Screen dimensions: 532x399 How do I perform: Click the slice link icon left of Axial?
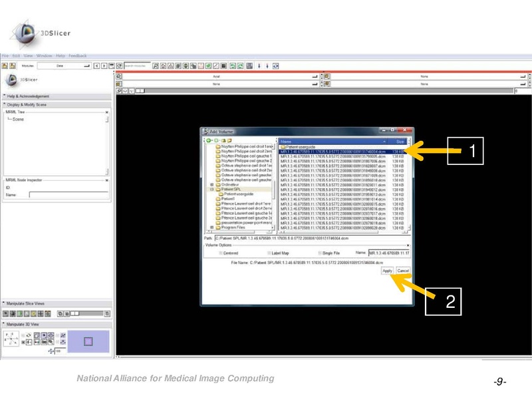(119, 76)
